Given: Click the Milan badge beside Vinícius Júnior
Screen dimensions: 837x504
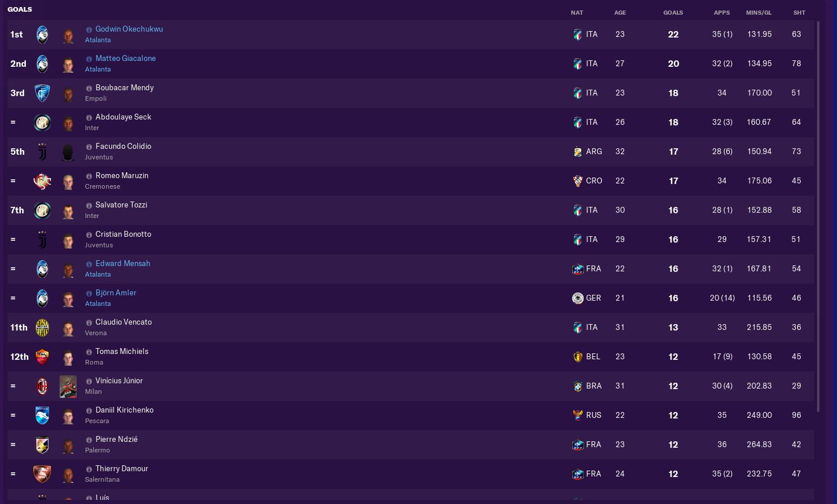Looking at the screenshot, I should (x=42, y=386).
